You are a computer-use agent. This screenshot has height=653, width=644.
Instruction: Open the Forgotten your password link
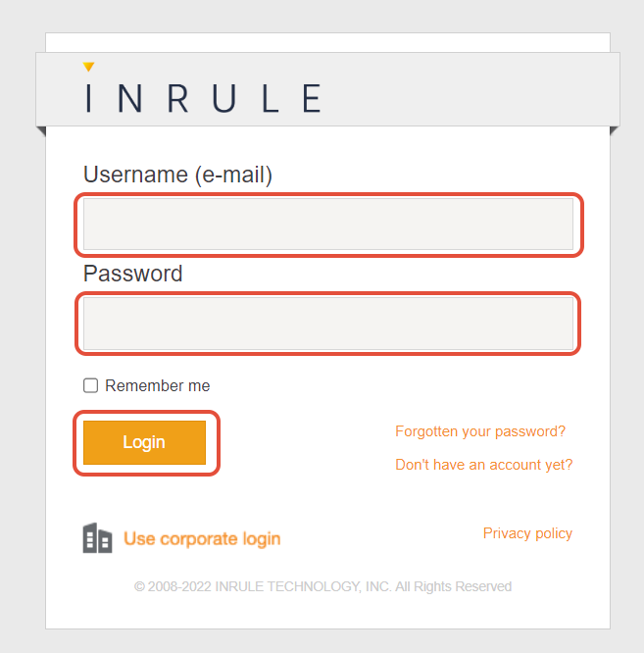480,431
